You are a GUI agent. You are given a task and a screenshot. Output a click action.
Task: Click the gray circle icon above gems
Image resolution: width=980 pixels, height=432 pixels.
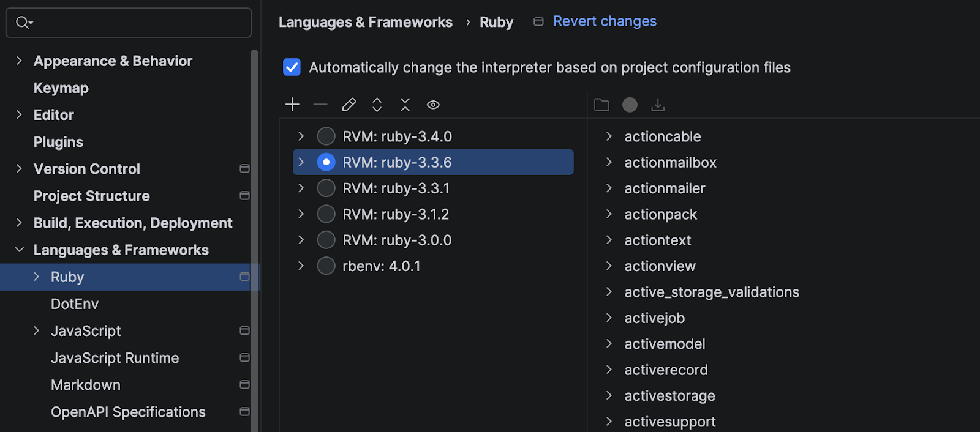click(630, 105)
